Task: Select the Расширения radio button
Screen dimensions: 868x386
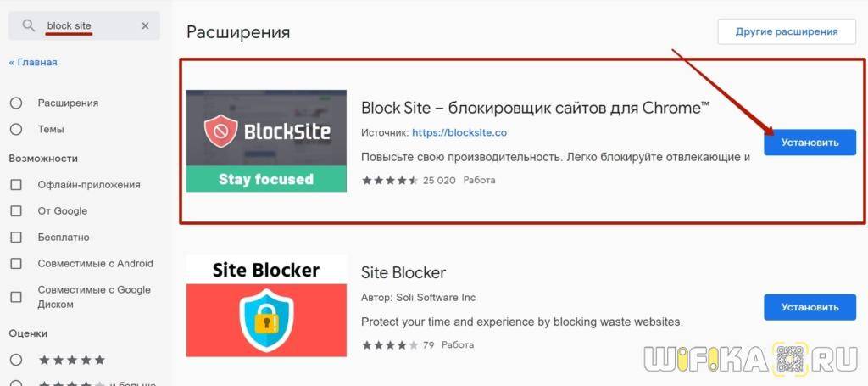Action: point(16,103)
